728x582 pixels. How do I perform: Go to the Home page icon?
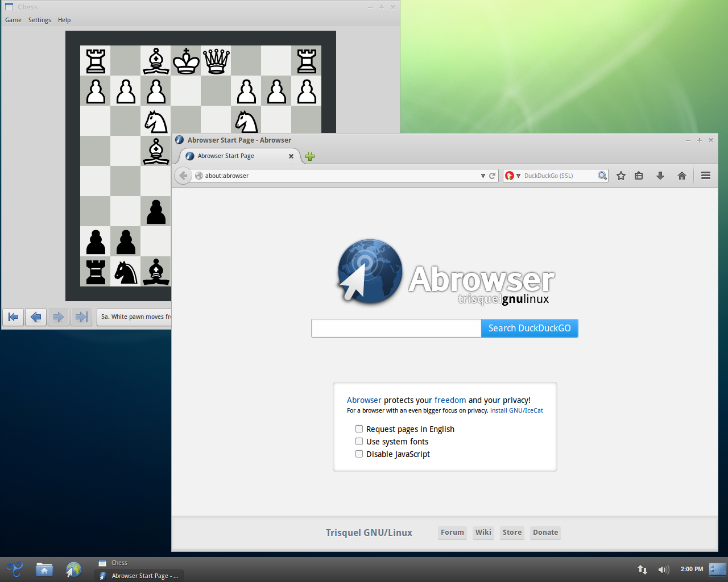pos(682,176)
